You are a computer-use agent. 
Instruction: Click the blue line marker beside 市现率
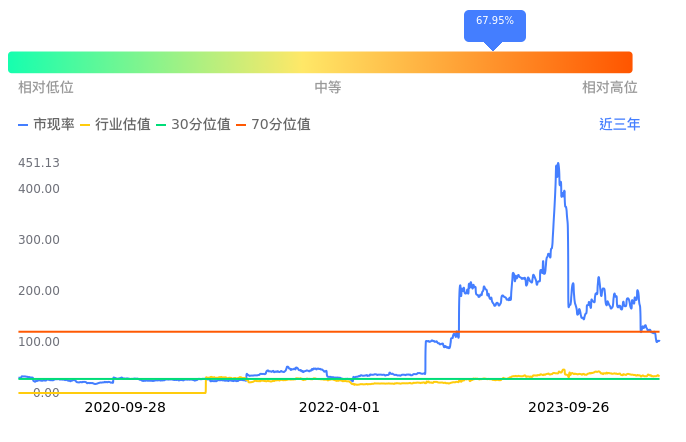24,125
